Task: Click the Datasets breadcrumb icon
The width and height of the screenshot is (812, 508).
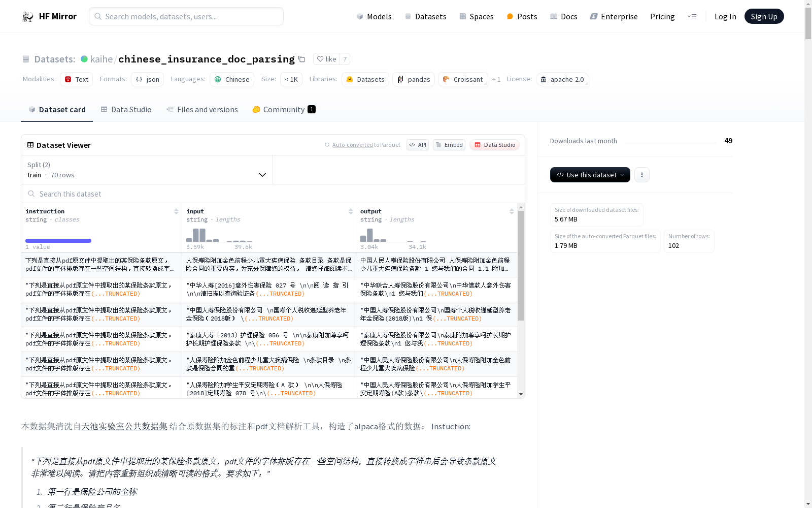Action: [x=26, y=59]
